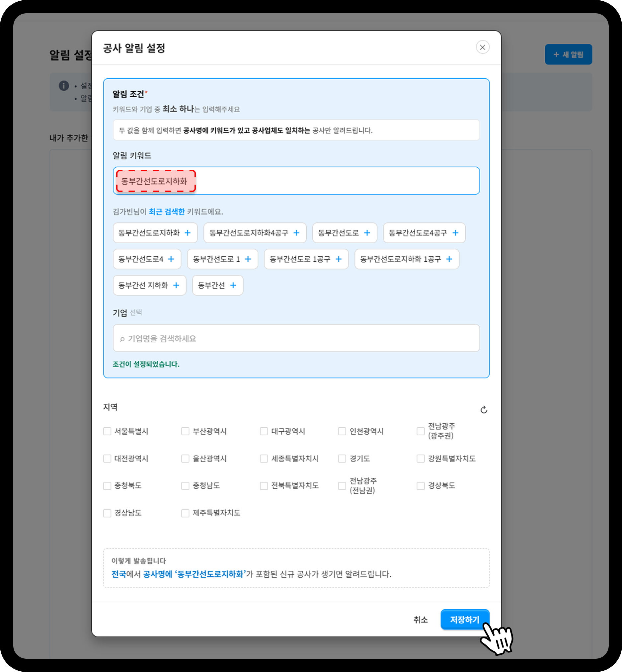Check the 제주특별자치도 region checkbox
The width and height of the screenshot is (622, 672).
[185, 513]
